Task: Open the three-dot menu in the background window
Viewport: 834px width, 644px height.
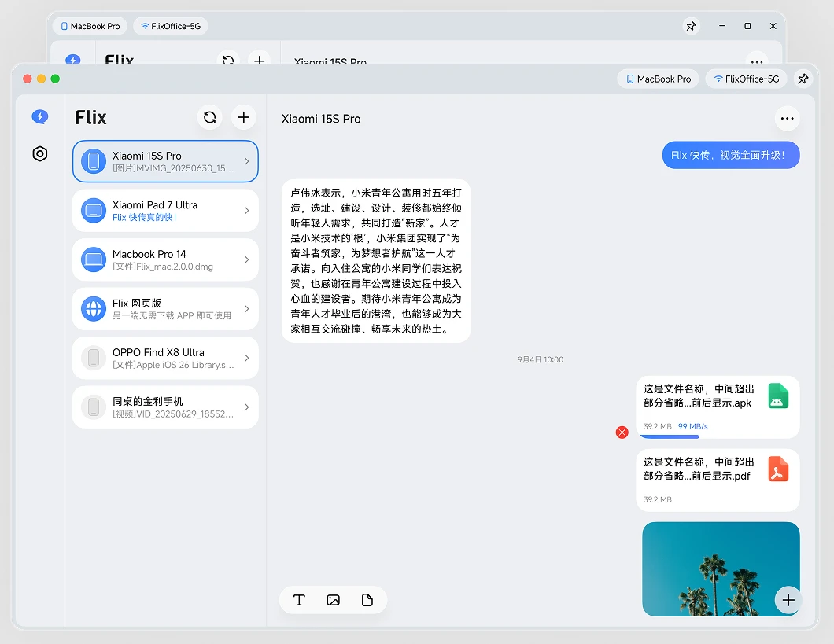Action: click(x=757, y=60)
